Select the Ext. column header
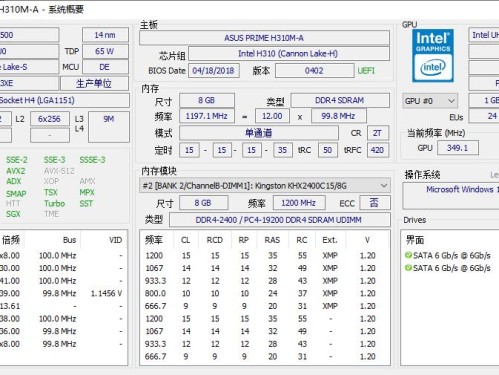 coord(330,240)
